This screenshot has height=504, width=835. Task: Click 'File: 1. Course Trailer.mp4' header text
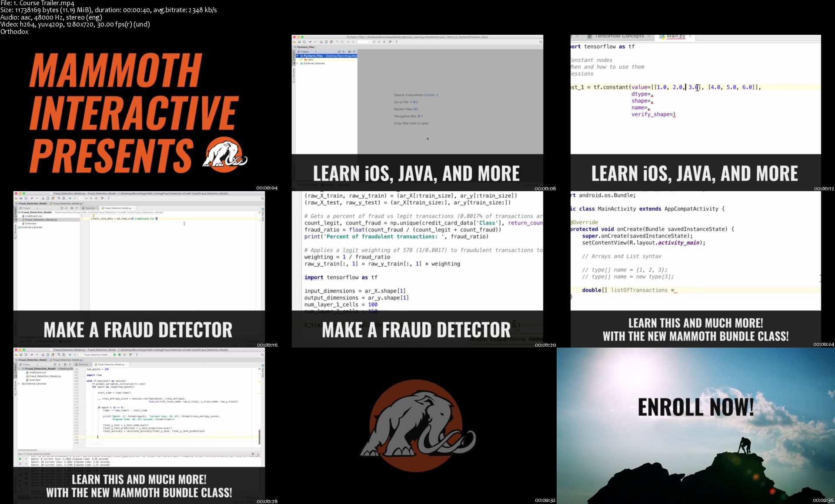click(x=37, y=3)
